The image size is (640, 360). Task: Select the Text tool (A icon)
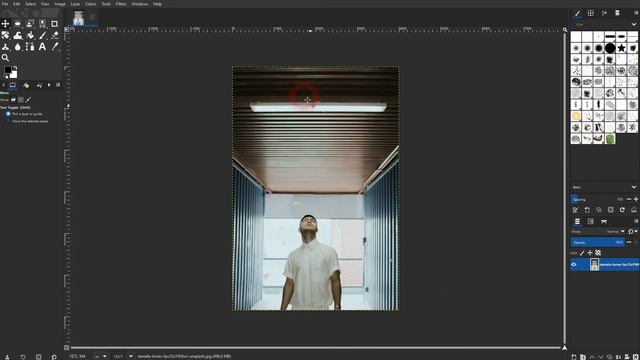[x=42, y=47]
